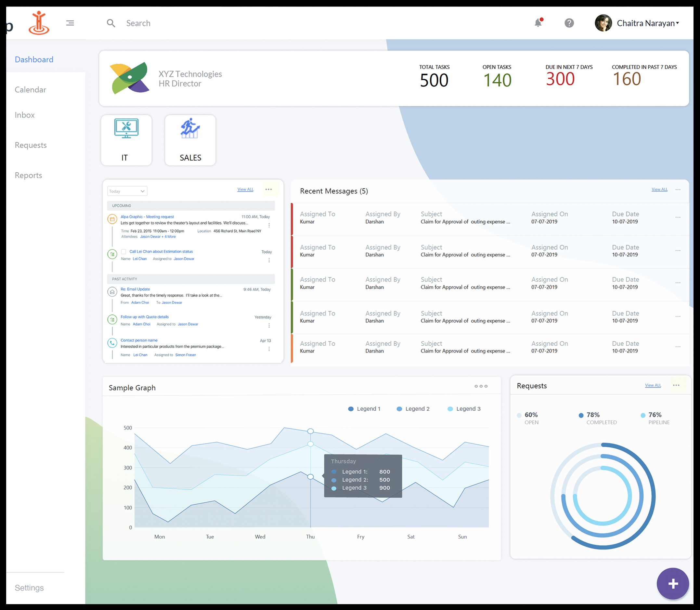Open the Recent Messages header ellipsis menu
Viewport: 700px width, 610px height.
pyautogui.click(x=678, y=190)
